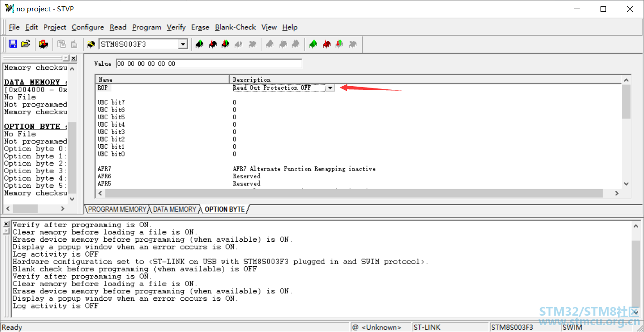Click STM8S003F3 in the status bar

click(512, 327)
